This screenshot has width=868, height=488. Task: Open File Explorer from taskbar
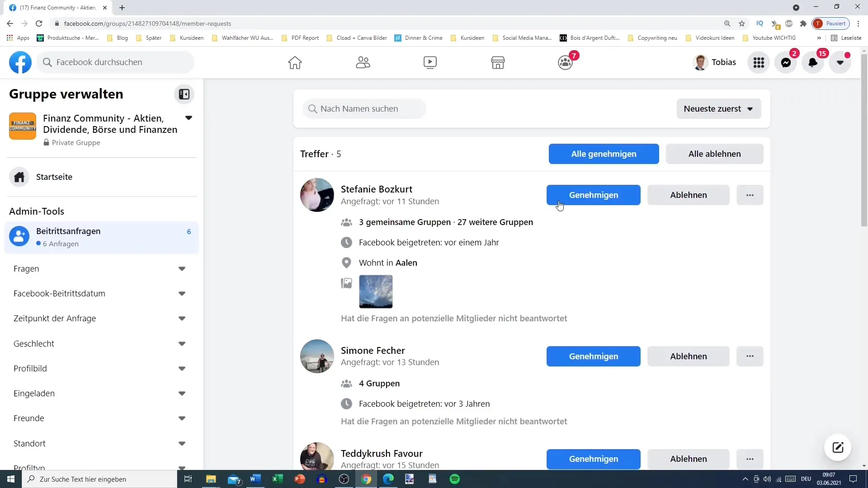click(x=211, y=479)
